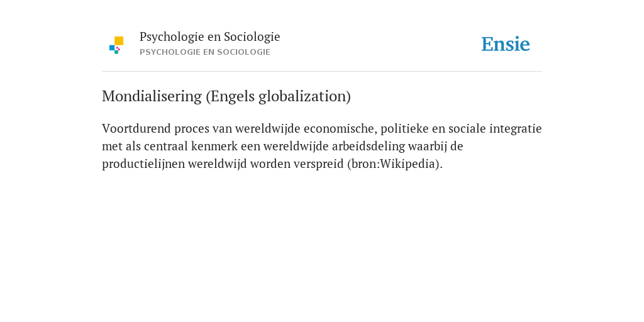Click the blue square in the logo
Viewport: 644px width, 322px height.
(x=112, y=48)
